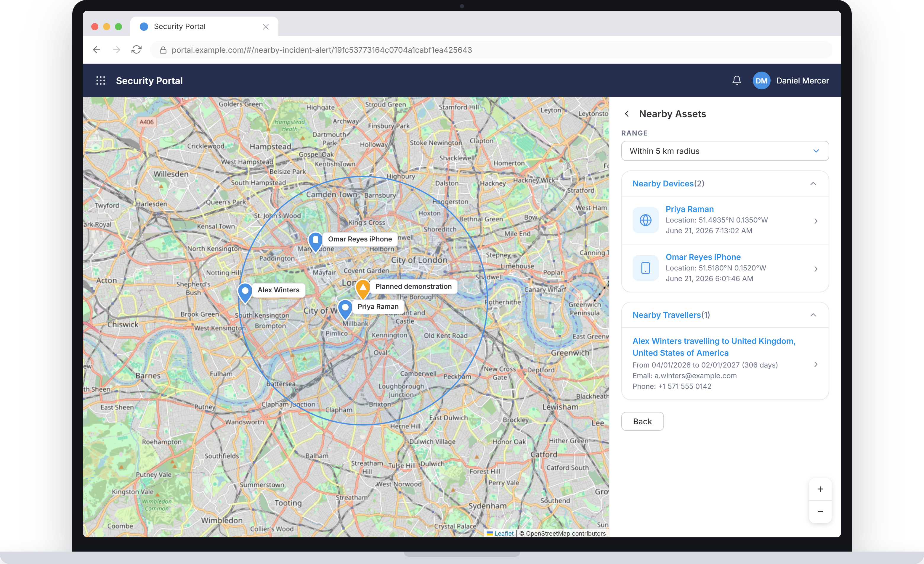This screenshot has width=924, height=564.
Task: Expand Omar Reyes iPhone row chevron
Action: (816, 269)
